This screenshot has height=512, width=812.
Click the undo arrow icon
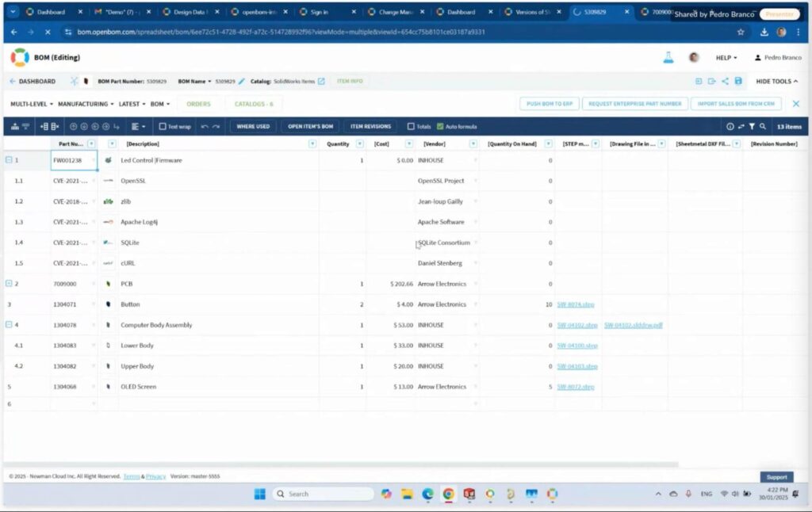point(205,126)
